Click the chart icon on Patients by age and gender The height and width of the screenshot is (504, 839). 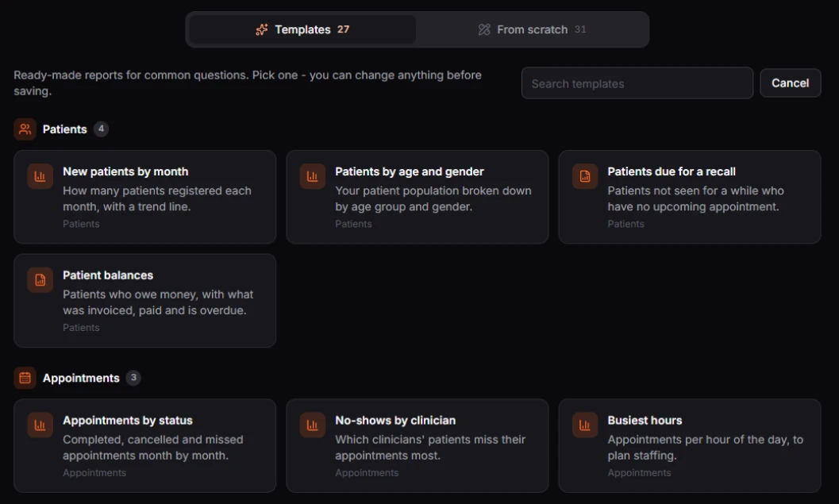click(313, 176)
